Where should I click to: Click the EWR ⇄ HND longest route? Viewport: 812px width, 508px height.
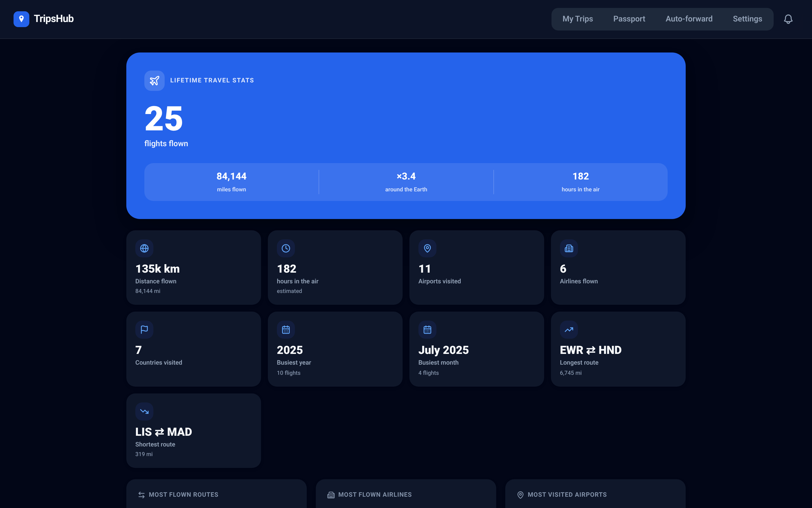tap(591, 350)
